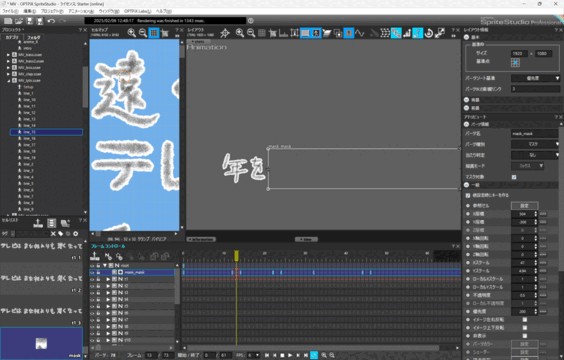Collapse the root part in timeline list
This screenshot has width=564, height=360.
pyautogui.click(x=105, y=265)
